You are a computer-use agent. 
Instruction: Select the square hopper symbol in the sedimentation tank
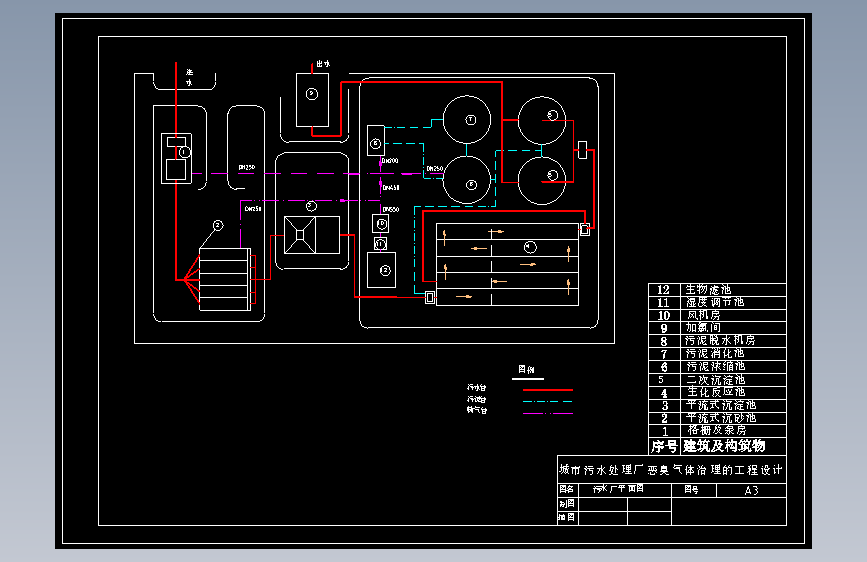(x=300, y=235)
